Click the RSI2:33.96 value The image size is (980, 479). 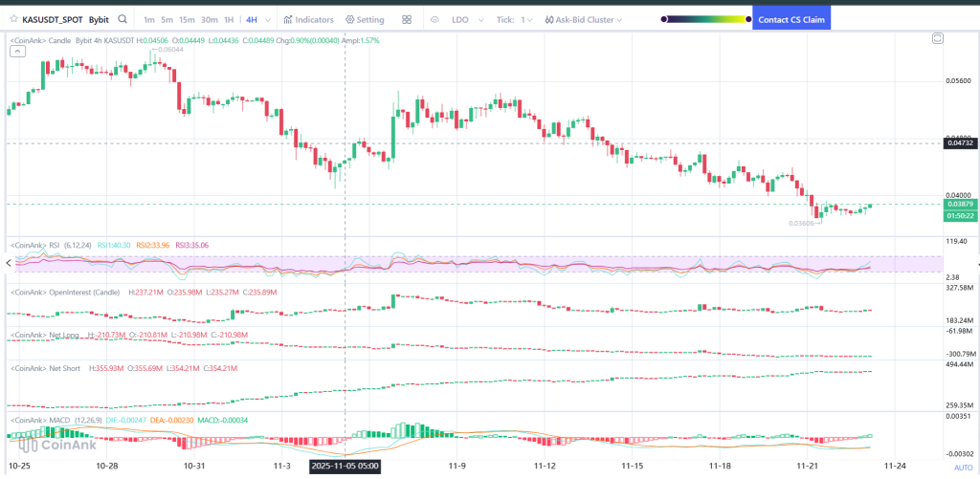click(153, 246)
